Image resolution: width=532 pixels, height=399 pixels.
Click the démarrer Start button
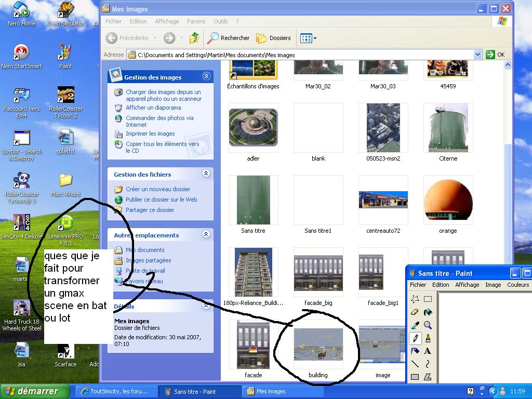[x=31, y=391]
